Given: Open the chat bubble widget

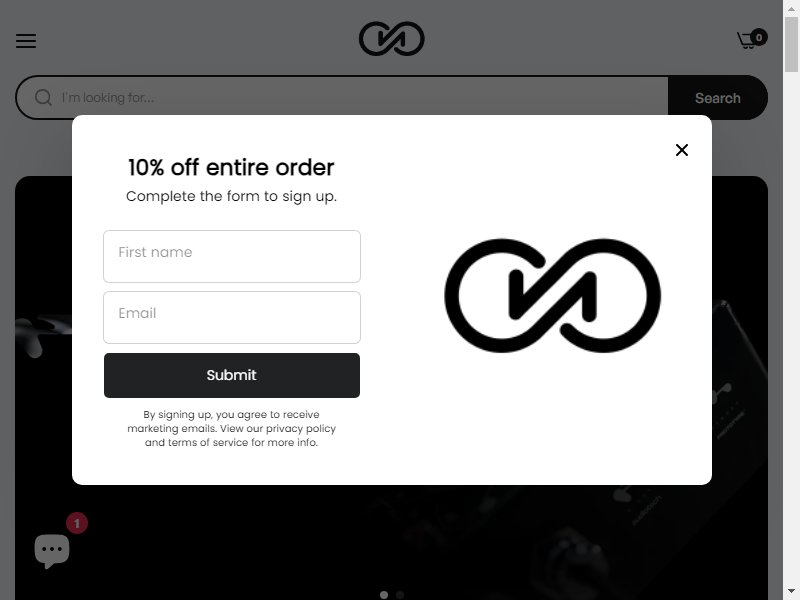Looking at the screenshot, I should (52, 551).
